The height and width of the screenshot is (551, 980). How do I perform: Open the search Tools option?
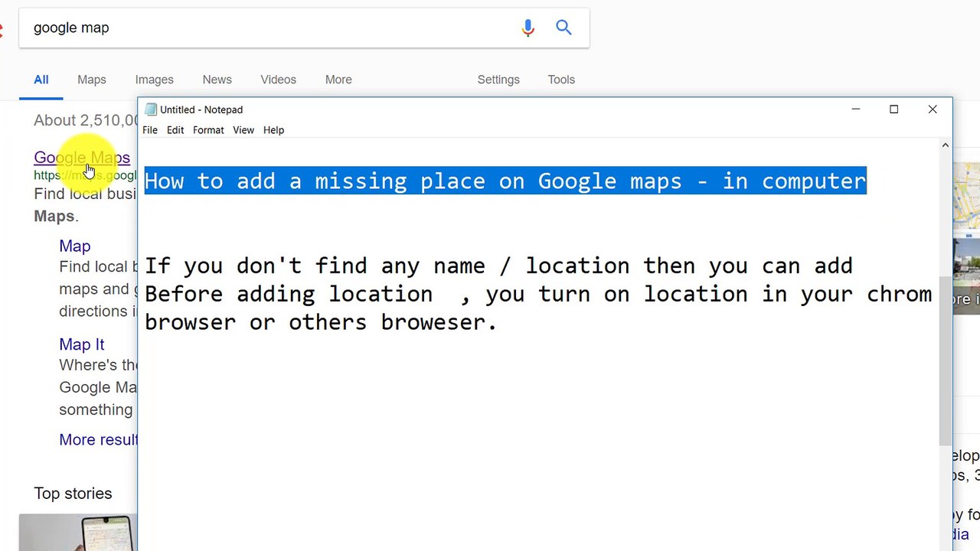click(561, 80)
